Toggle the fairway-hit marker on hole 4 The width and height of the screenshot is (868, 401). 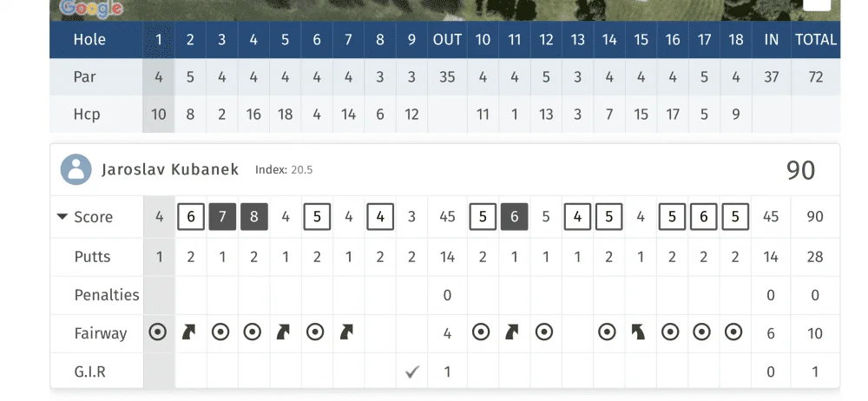tap(253, 332)
